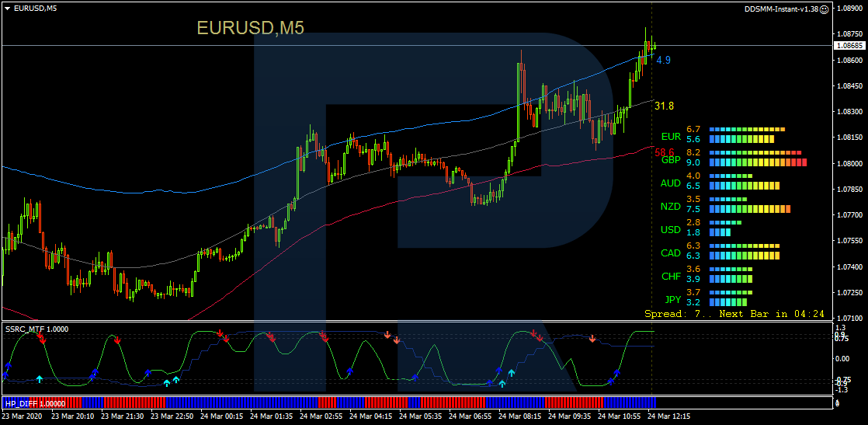
Task: Click the HP_DIFF indicator label
Action: click(x=35, y=403)
